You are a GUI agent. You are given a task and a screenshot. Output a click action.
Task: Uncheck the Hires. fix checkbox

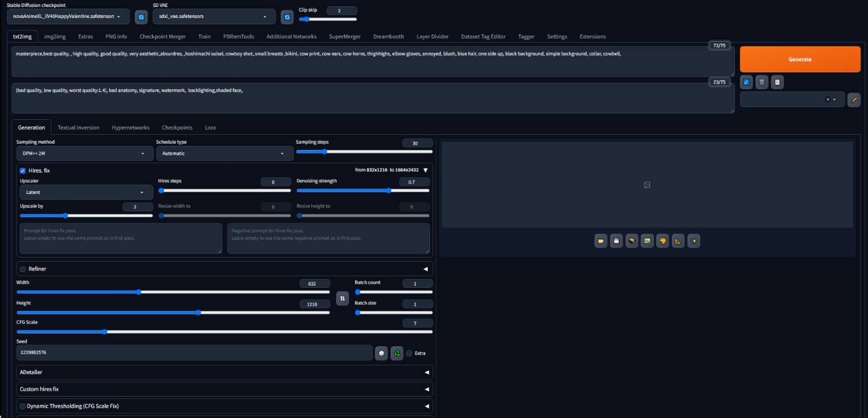(23, 171)
